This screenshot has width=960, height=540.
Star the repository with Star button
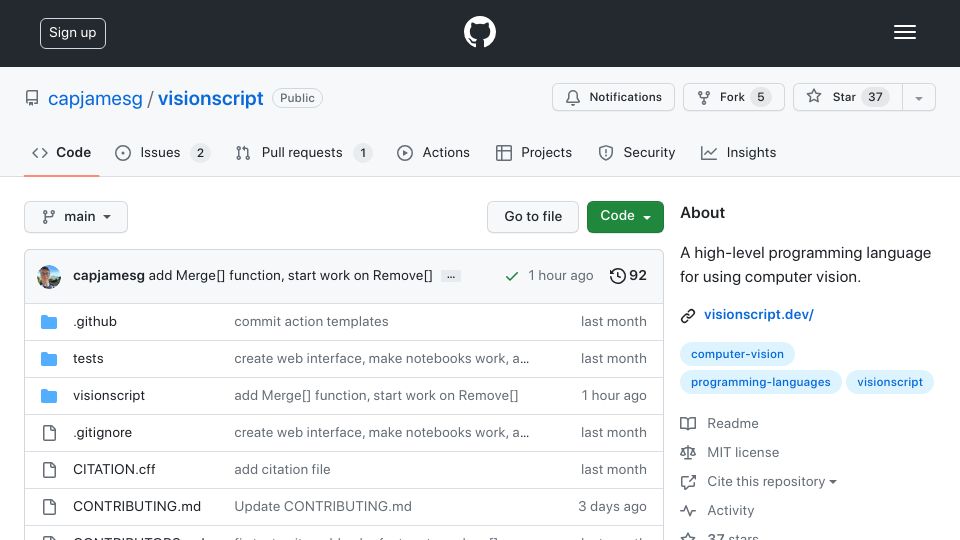(847, 97)
